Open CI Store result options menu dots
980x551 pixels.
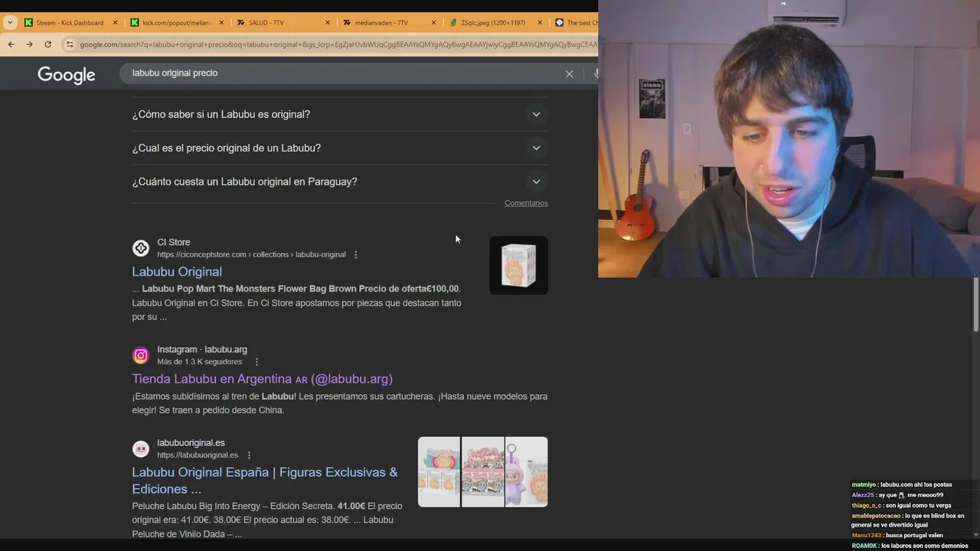point(355,255)
